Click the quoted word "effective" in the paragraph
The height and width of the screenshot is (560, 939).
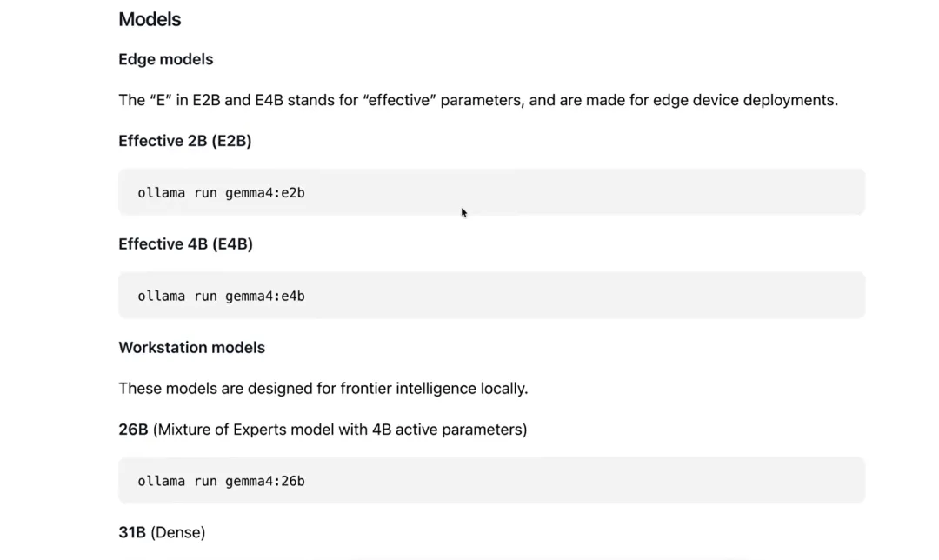point(399,100)
